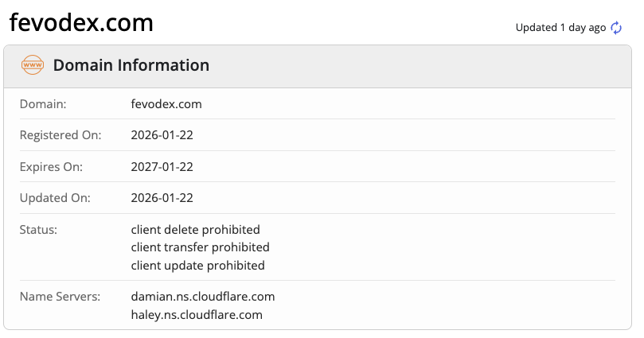Click the "Name Servers:" label
This screenshot has width=644, height=338.
pyautogui.click(x=60, y=297)
